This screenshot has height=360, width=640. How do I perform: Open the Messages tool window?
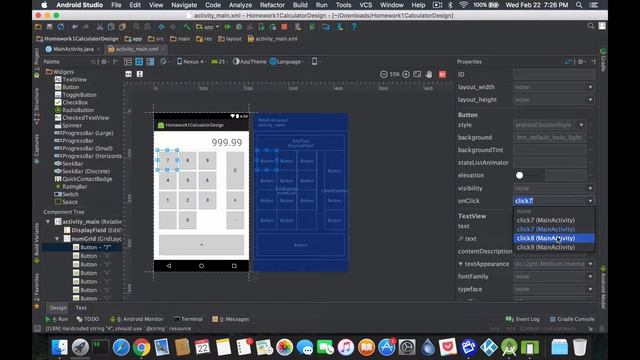click(x=231, y=319)
